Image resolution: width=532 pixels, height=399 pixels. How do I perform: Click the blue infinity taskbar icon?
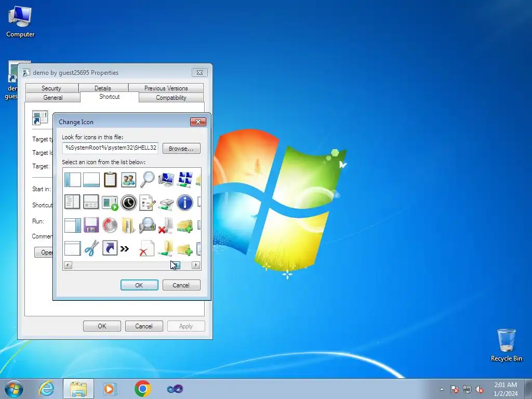[x=175, y=389]
